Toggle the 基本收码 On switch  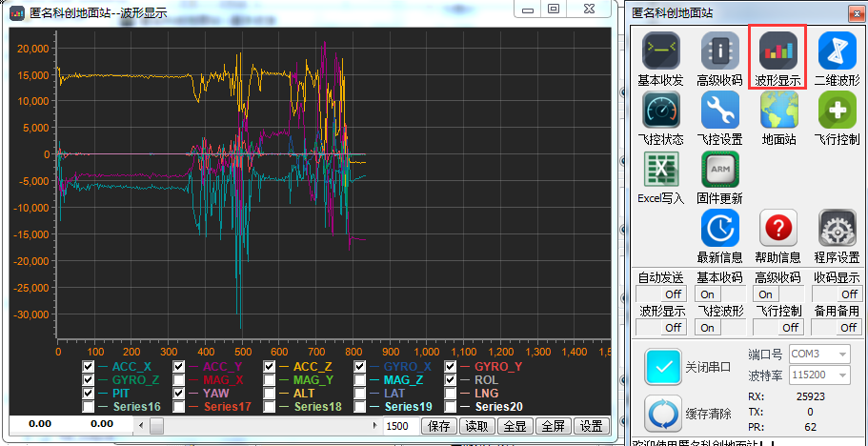[x=719, y=294]
